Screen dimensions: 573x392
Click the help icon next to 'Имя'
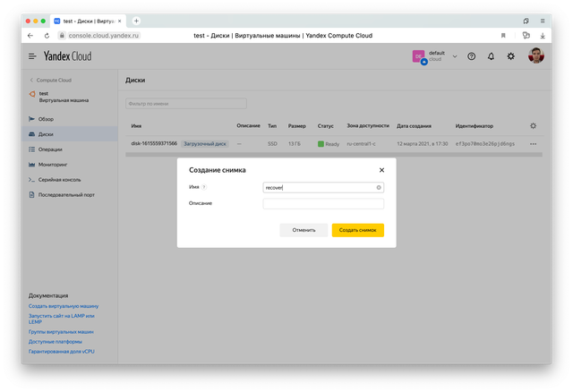coord(204,188)
